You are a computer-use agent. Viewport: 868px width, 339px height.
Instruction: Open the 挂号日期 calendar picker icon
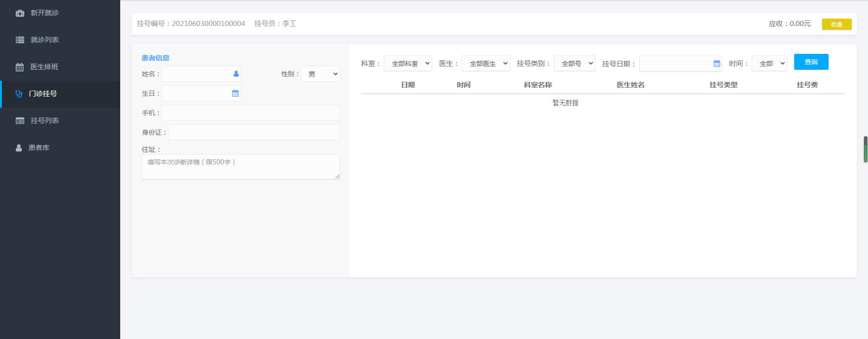pos(717,64)
